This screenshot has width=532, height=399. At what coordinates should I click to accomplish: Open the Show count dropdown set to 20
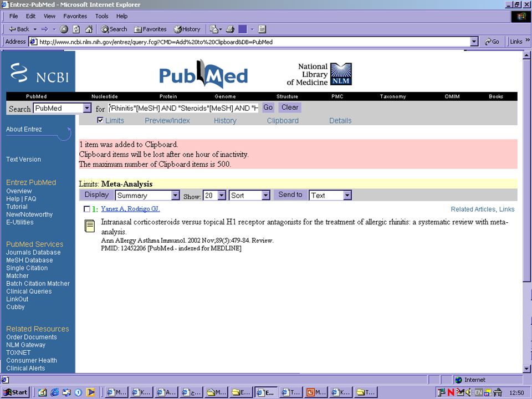click(222, 196)
